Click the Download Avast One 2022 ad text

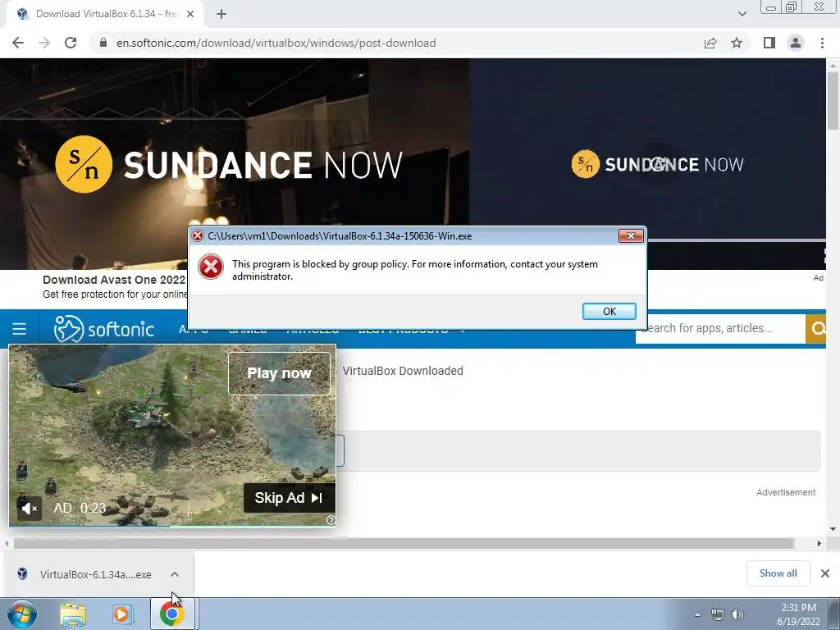(x=114, y=280)
